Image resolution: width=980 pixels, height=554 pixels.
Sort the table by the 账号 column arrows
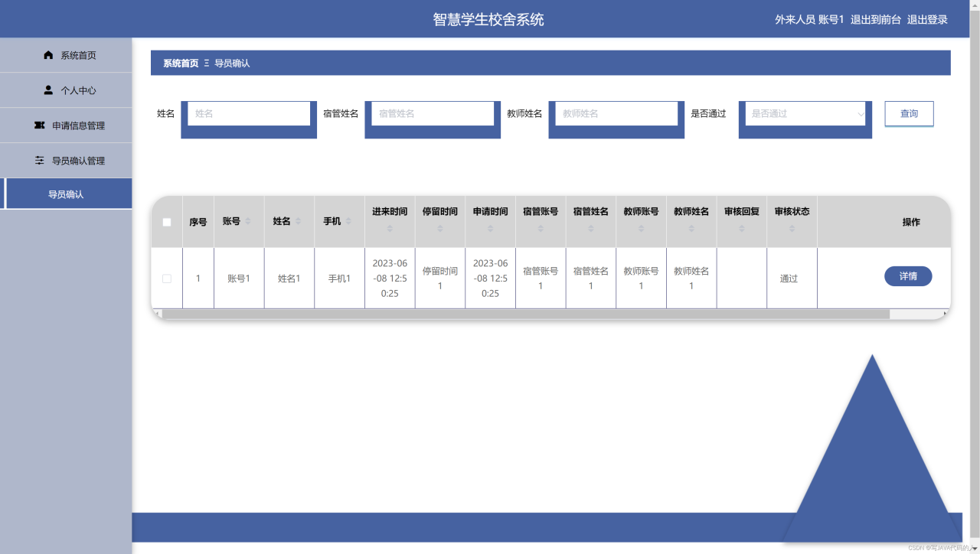coord(248,221)
